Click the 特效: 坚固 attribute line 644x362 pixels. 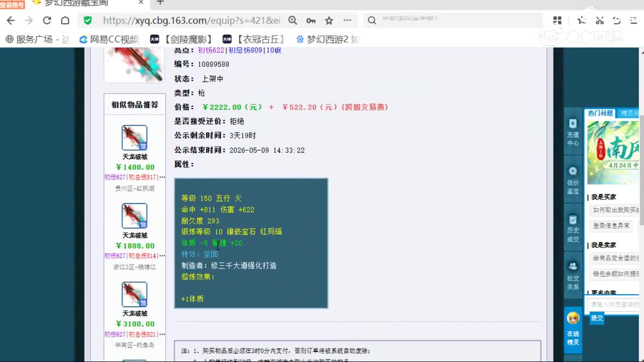pyautogui.click(x=200, y=254)
